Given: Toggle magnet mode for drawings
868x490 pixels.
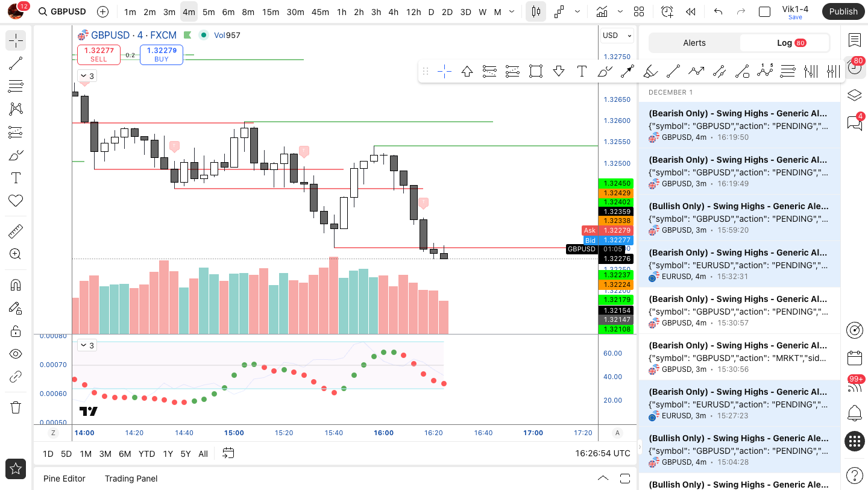Looking at the screenshot, I should pyautogui.click(x=16, y=285).
